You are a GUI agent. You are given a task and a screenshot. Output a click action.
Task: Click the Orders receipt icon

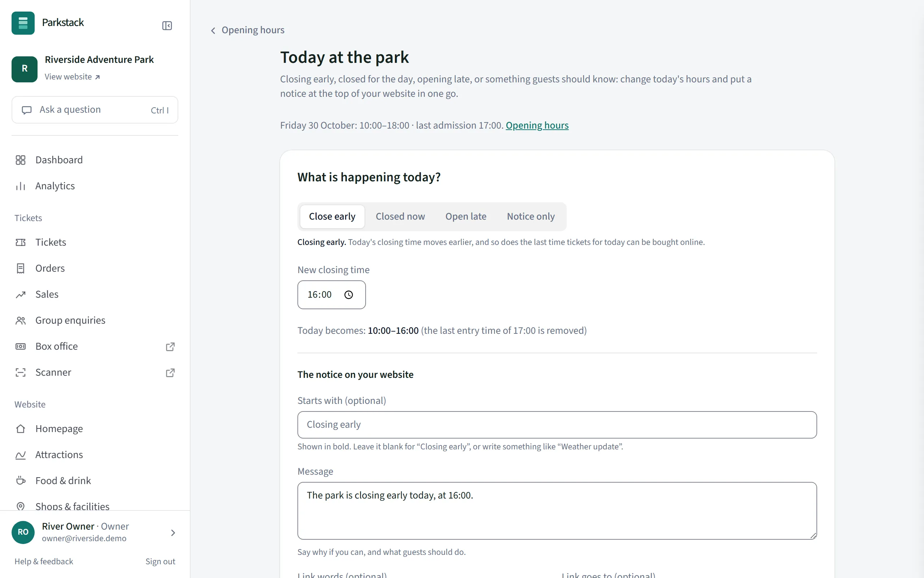tap(21, 268)
